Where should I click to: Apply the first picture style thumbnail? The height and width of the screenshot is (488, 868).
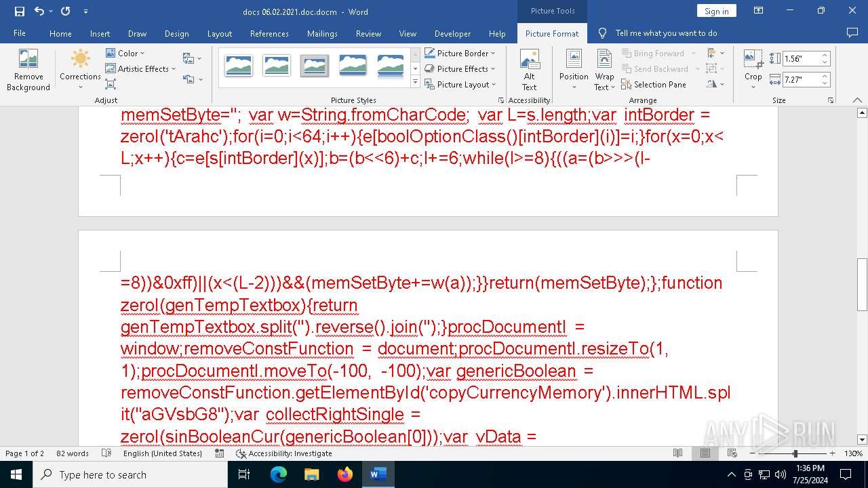239,66
